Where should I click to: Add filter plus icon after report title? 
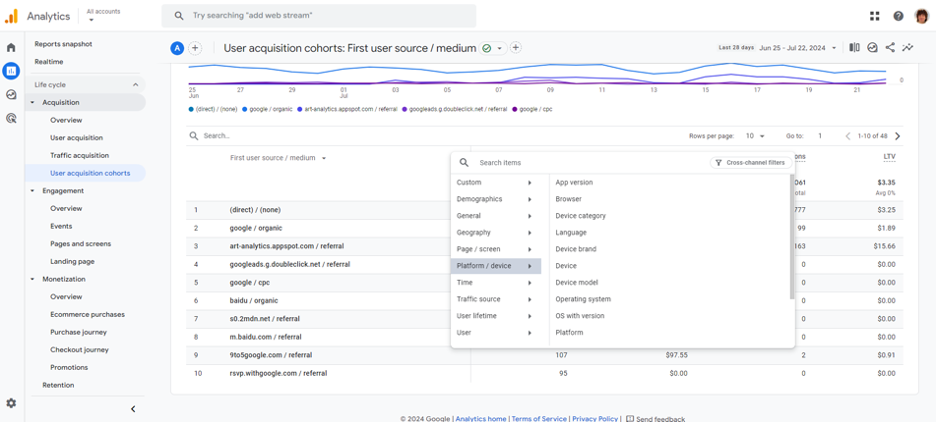[x=516, y=48]
